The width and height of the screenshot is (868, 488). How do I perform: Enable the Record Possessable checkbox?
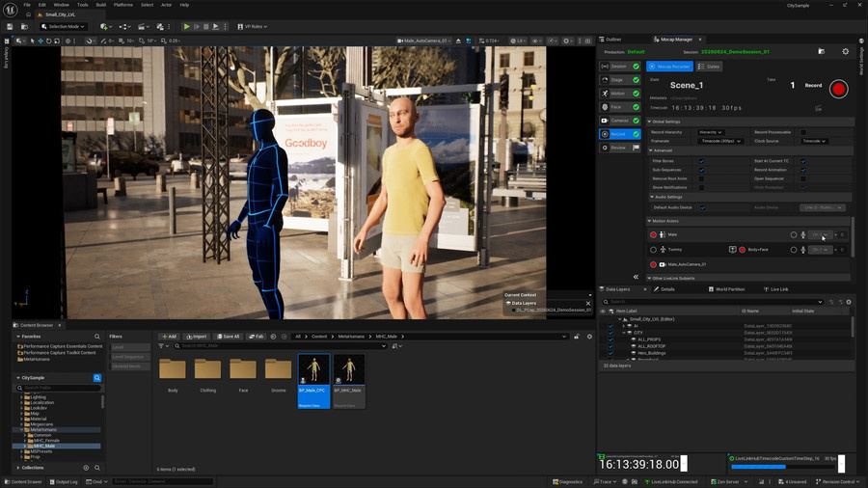803,132
